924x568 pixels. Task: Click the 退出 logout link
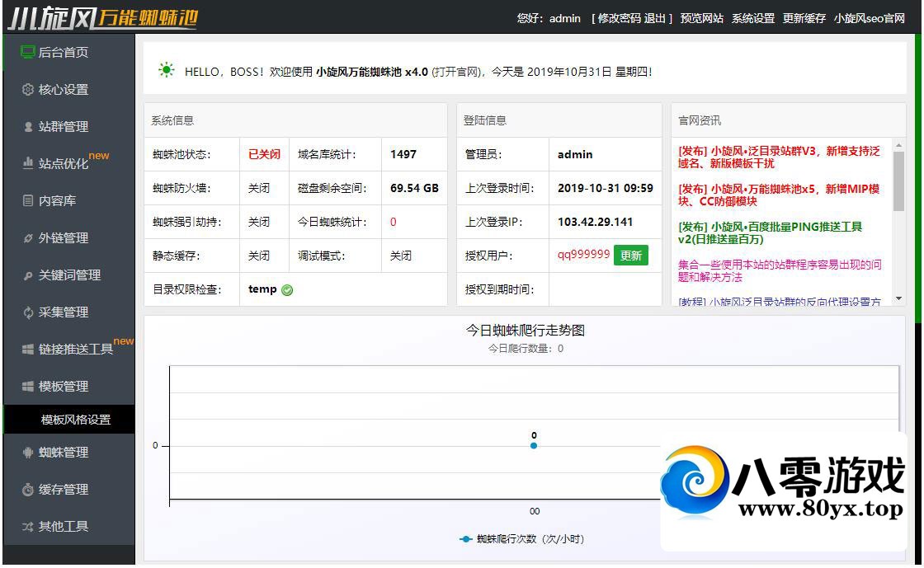[655, 18]
